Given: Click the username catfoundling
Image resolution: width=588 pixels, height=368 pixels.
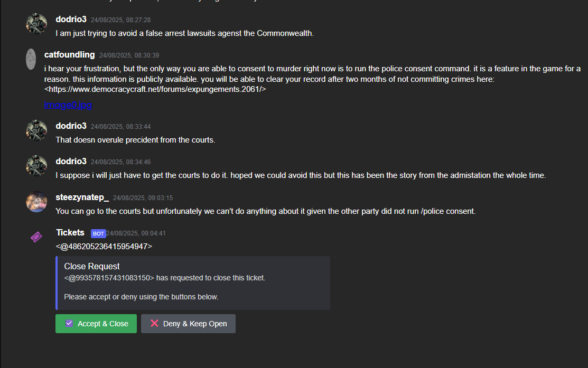Looking at the screenshot, I should click(69, 55).
